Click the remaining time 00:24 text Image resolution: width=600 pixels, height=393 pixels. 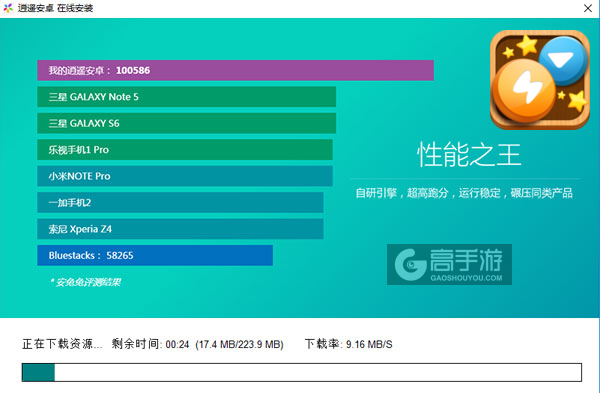(x=150, y=344)
